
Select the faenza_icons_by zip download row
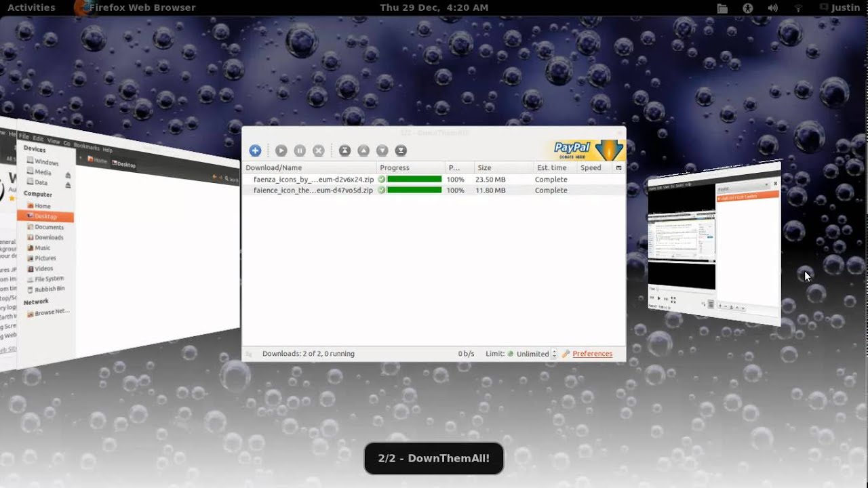tap(433, 180)
